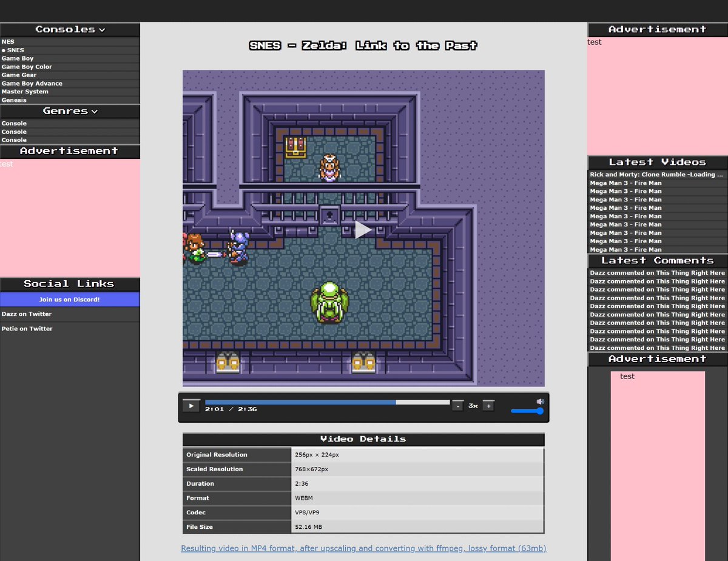
Task: Open the first Mega Man 3 - Fire Man video
Action: point(625,183)
